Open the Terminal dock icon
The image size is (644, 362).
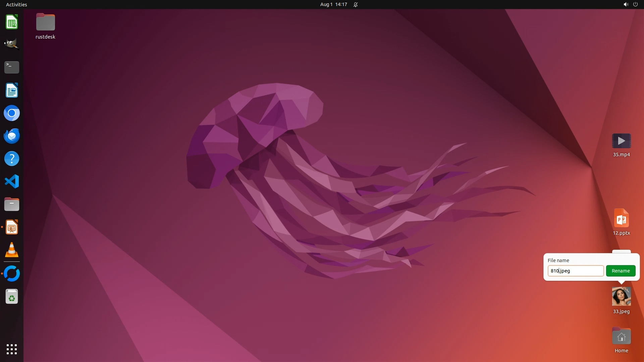(x=12, y=67)
